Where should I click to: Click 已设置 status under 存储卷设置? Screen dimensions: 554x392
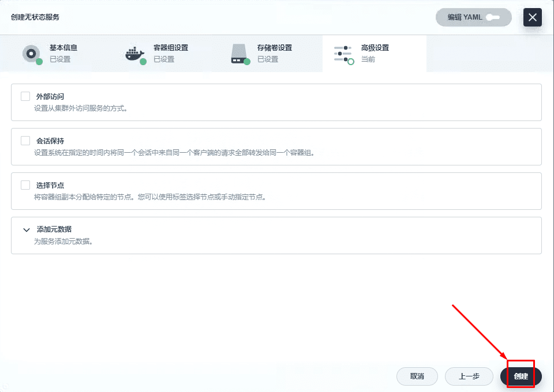pyautogui.click(x=268, y=59)
